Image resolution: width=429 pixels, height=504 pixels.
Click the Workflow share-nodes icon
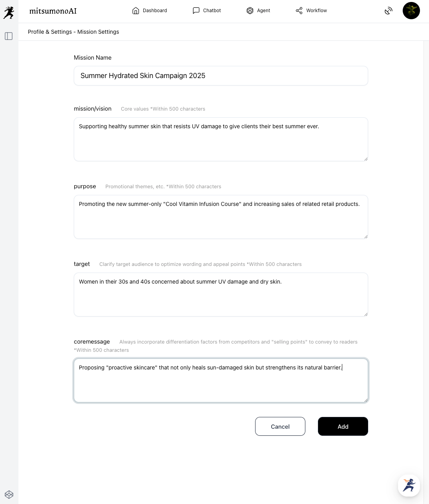[x=299, y=11]
